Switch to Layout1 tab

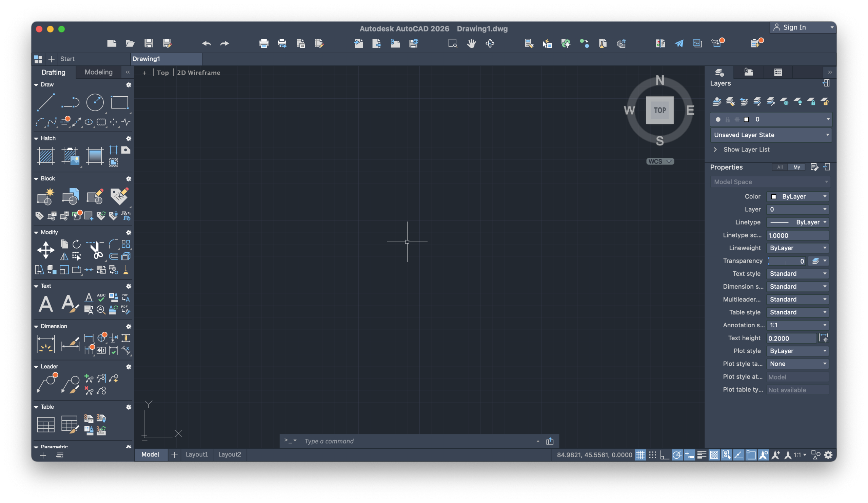click(x=197, y=454)
